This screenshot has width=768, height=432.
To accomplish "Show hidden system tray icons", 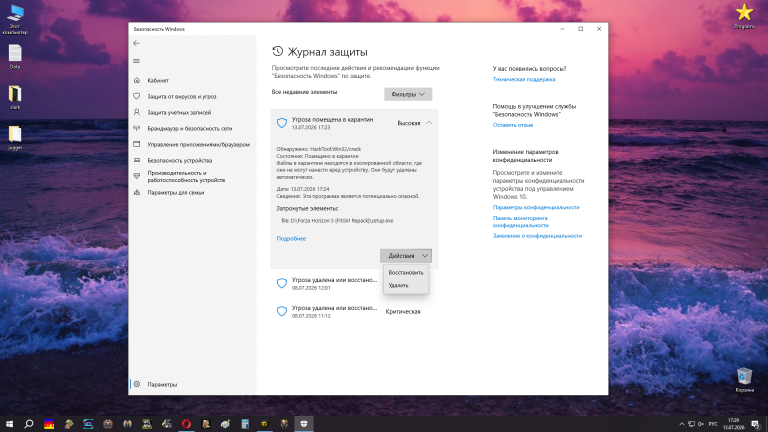I will pyautogui.click(x=681, y=424).
